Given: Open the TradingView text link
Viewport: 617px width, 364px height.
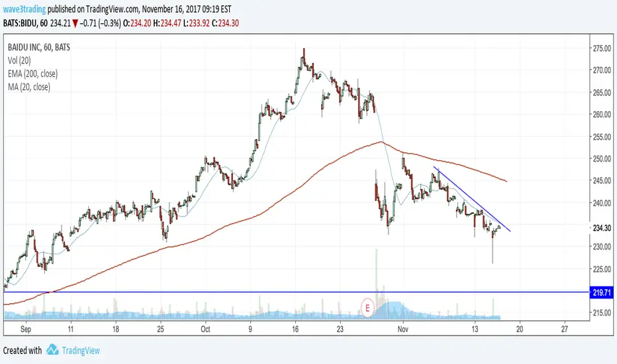Looking at the screenshot, I should pyautogui.click(x=81, y=350).
